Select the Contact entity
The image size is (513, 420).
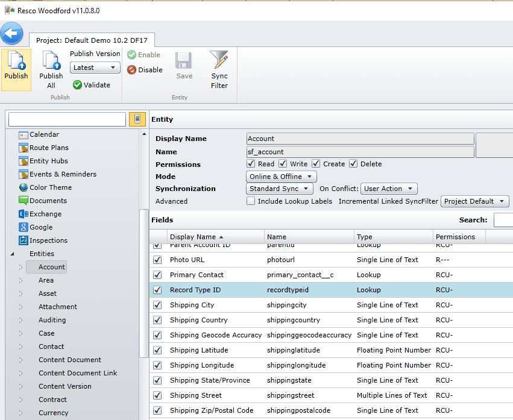(x=51, y=346)
